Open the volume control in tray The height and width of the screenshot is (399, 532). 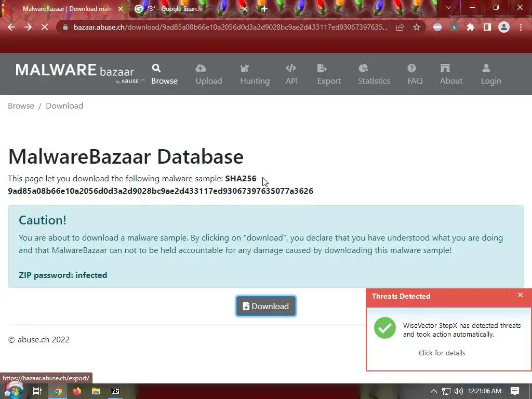click(459, 391)
